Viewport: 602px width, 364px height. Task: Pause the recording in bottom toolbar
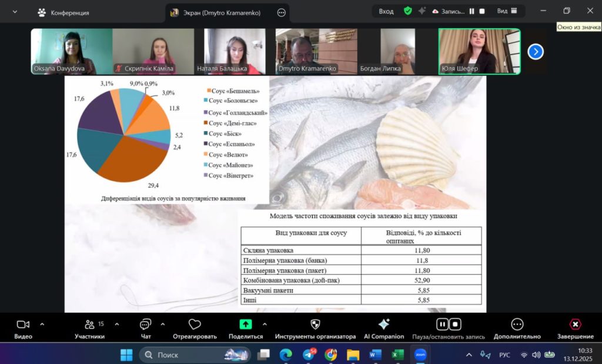tap(442, 324)
